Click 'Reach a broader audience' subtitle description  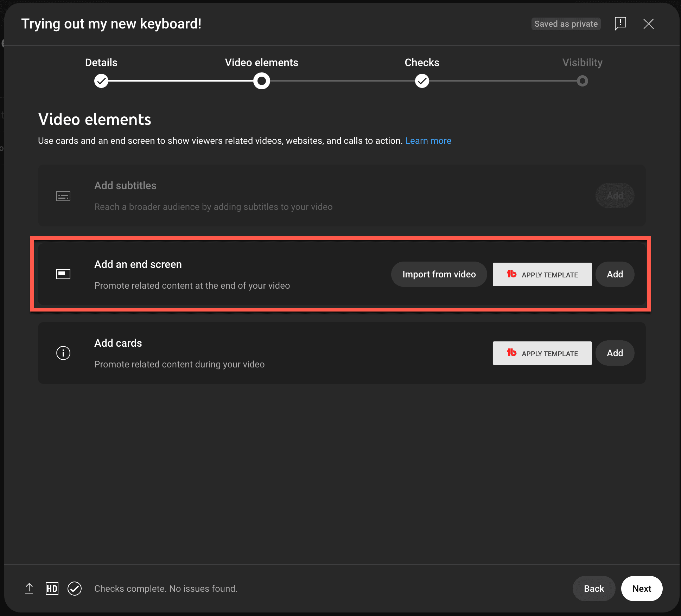(214, 207)
